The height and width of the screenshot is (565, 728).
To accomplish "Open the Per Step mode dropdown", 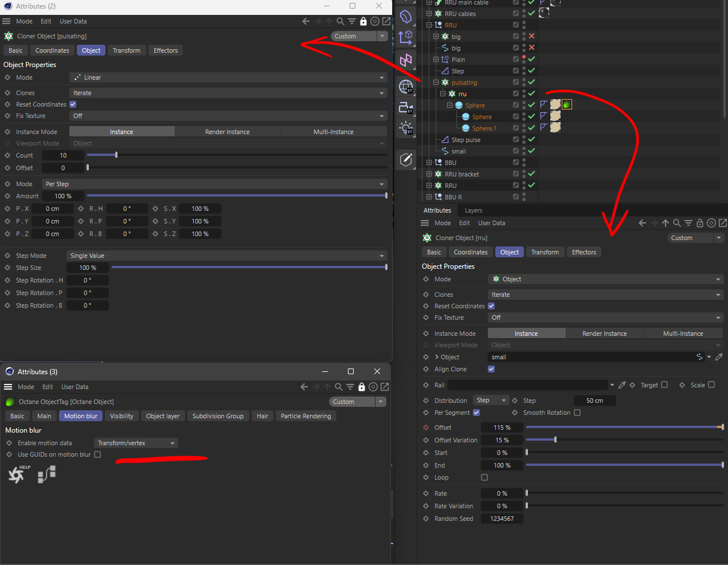I will pyautogui.click(x=214, y=184).
